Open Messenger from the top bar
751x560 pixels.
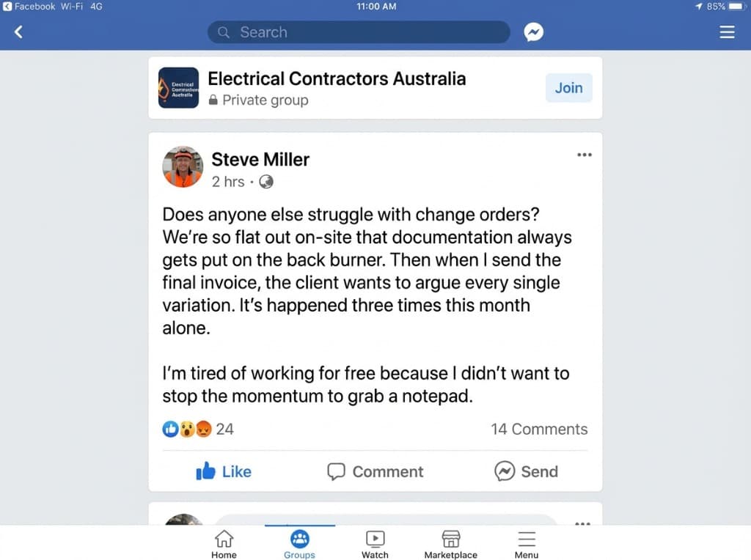click(x=533, y=32)
